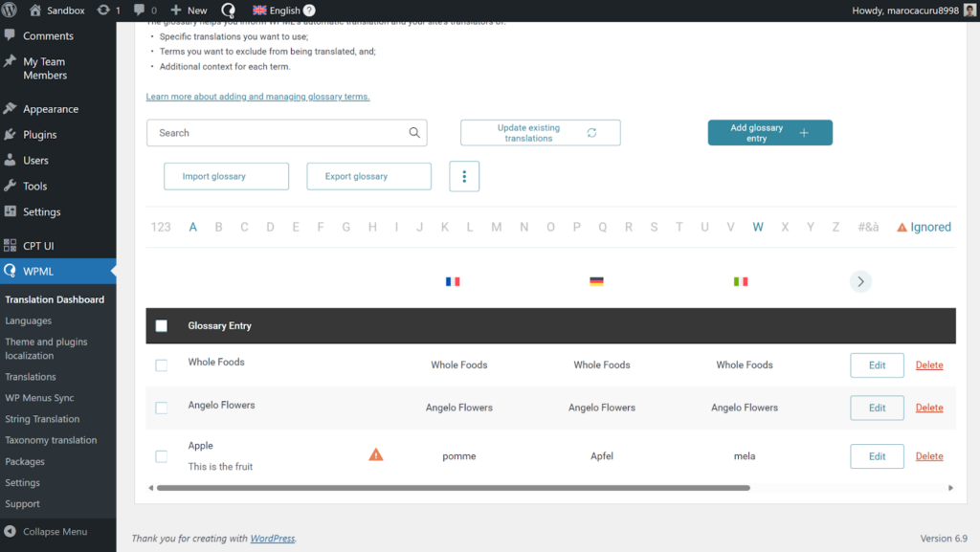
Task: Open WP Menus Sync submenu item
Action: pos(39,398)
